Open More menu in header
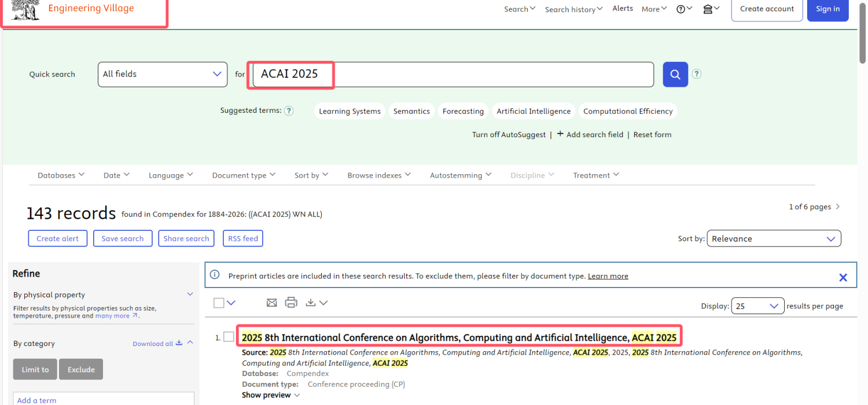 pyautogui.click(x=654, y=9)
